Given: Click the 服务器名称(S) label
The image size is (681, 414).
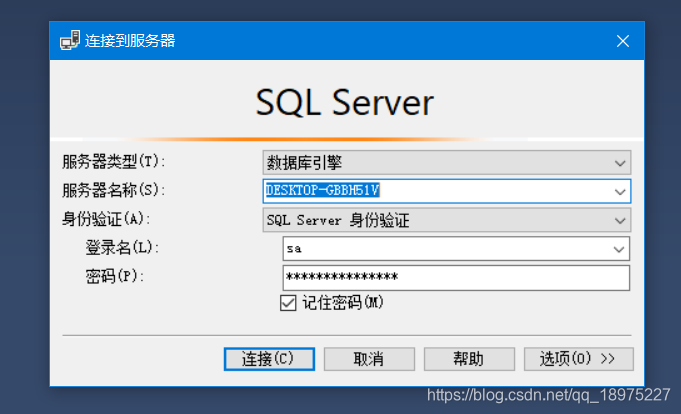Looking at the screenshot, I should point(113,190).
